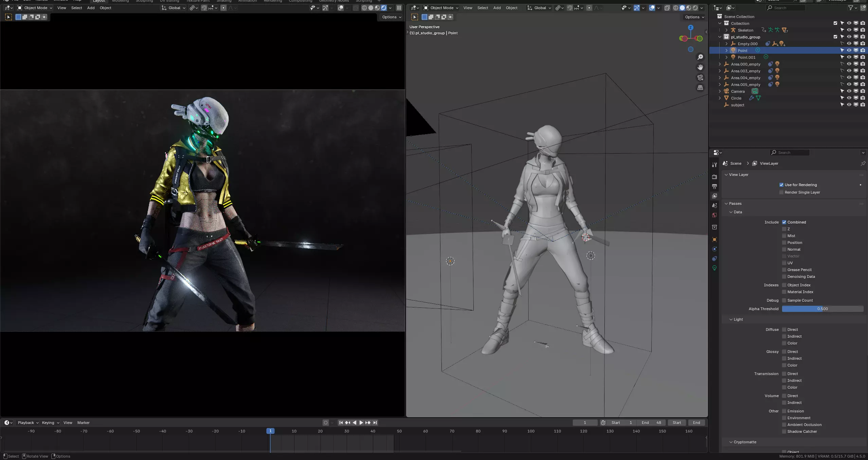Play the animation forward
The height and width of the screenshot is (460, 868).
(x=361, y=423)
